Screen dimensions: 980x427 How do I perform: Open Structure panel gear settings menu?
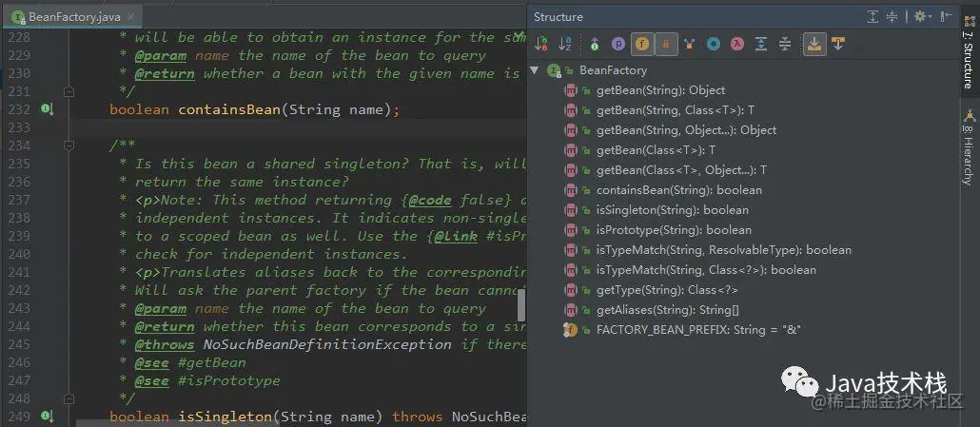922,17
